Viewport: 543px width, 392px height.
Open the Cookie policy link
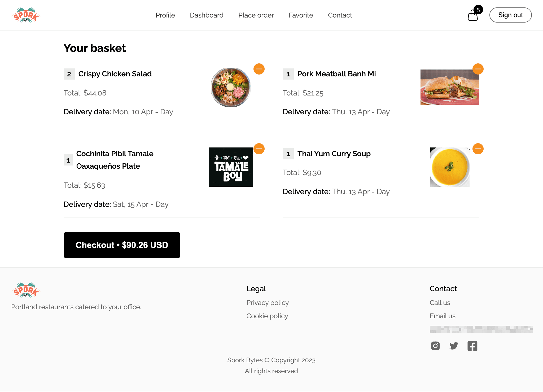267,316
